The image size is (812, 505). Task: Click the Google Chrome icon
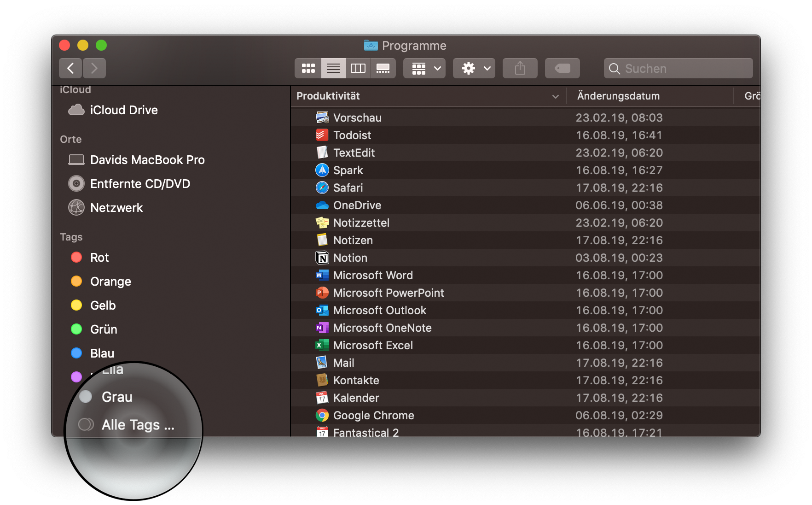(x=322, y=415)
